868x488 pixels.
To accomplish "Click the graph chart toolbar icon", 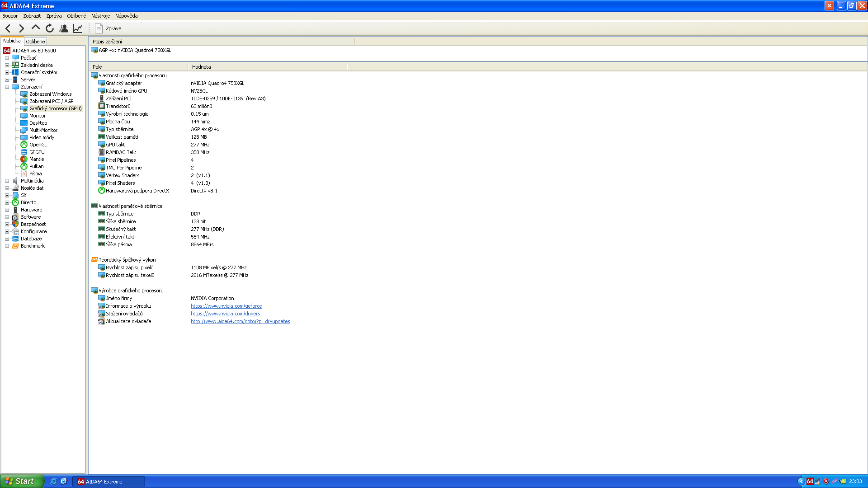I will [x=78, y=28].
